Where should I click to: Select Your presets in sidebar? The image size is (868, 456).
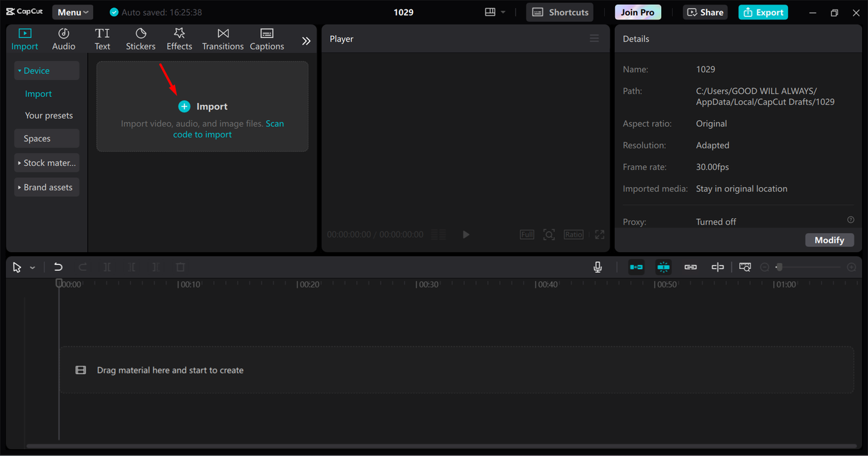49,115
